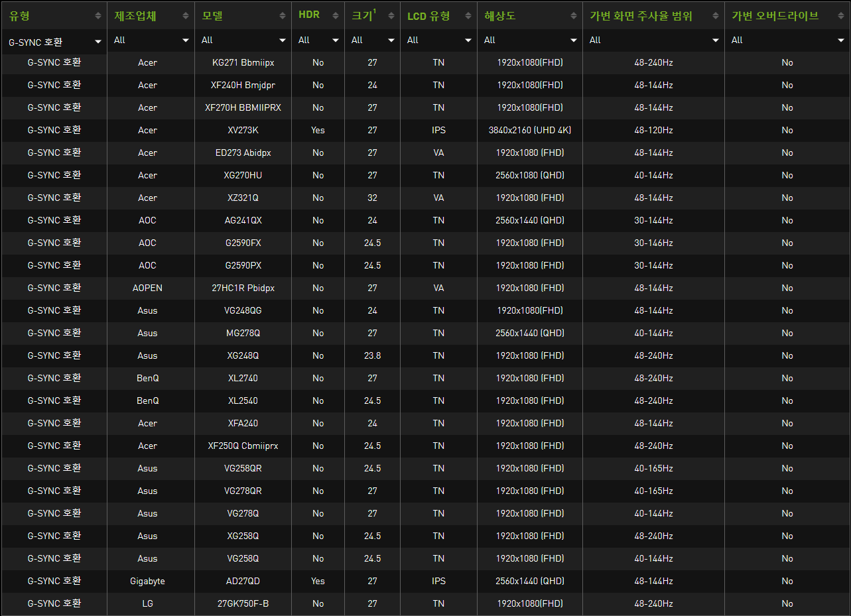Viewport: 851px width, 616px height.
Task: Sort by the 제조업체 column sort arrows
Action: (186, 15)
